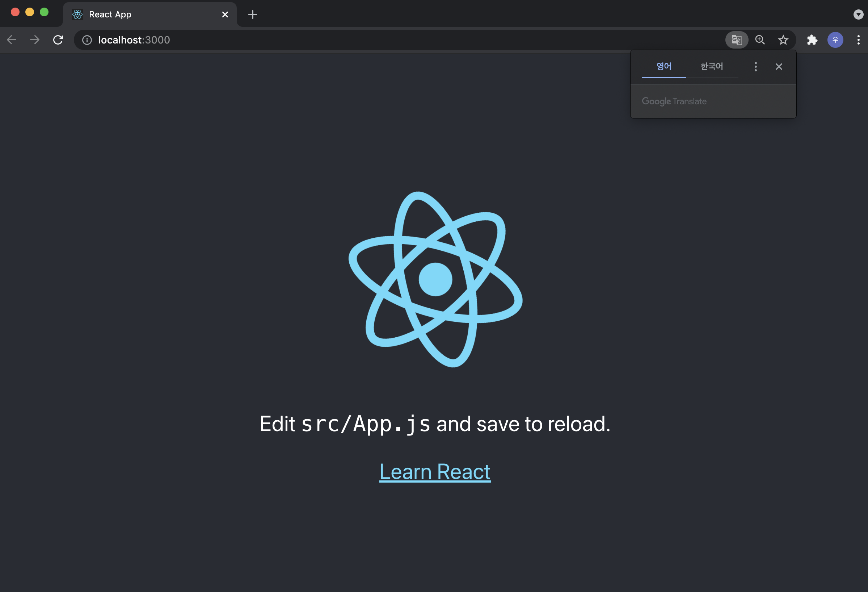Switch to the 한국어 translate tab
The image size is (868, 592).
pyautogui.click(x=712, y=67)
